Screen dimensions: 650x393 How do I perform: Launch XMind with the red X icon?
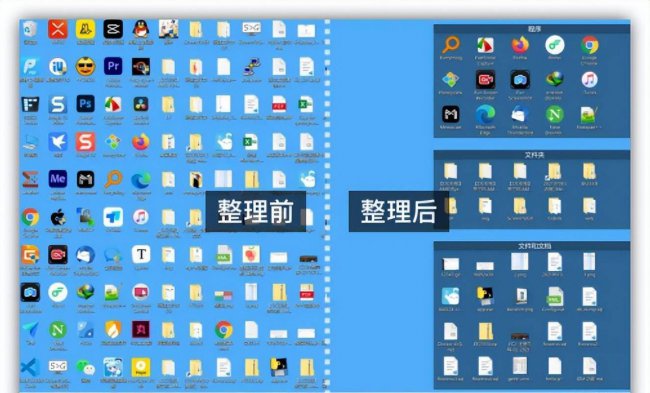pos(58,30)
